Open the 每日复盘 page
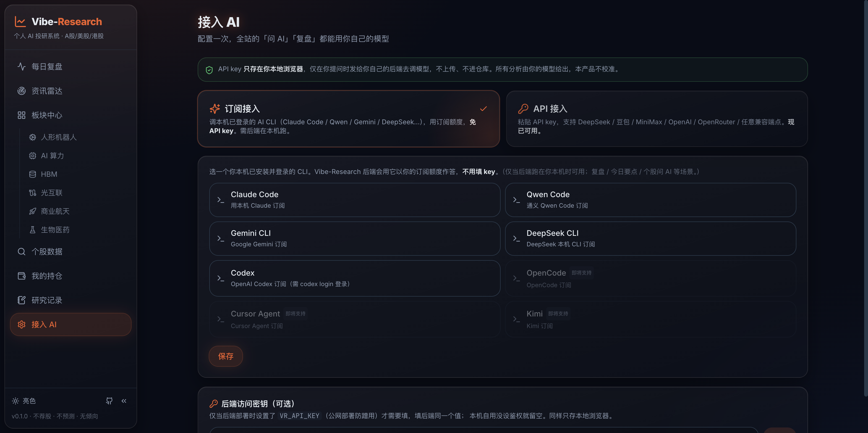Viewport: 868px width, 433px height. pos(70,67)
